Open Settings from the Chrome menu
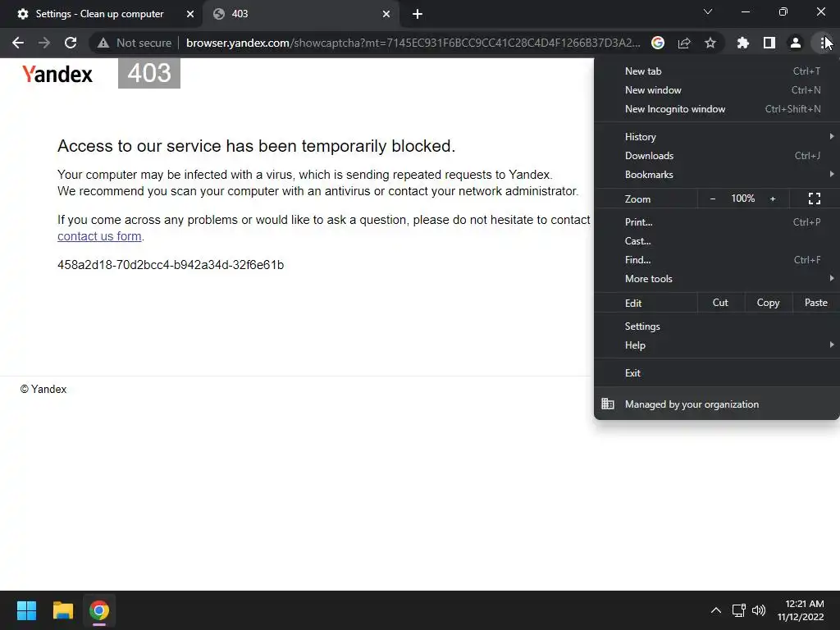This screenshot has height=630, width=840. click(717, 326)
